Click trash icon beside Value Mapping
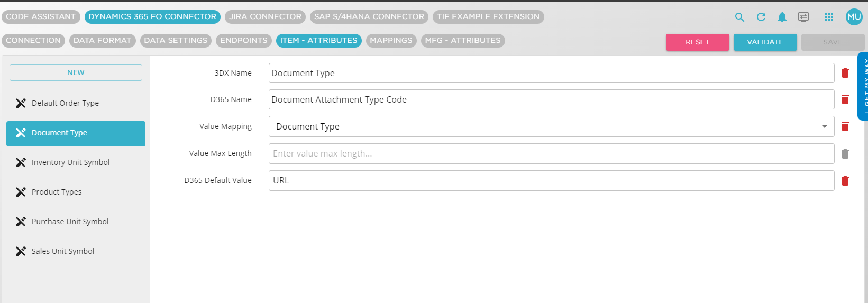Viewport: 868px width, 303px height. click(845, 126)
